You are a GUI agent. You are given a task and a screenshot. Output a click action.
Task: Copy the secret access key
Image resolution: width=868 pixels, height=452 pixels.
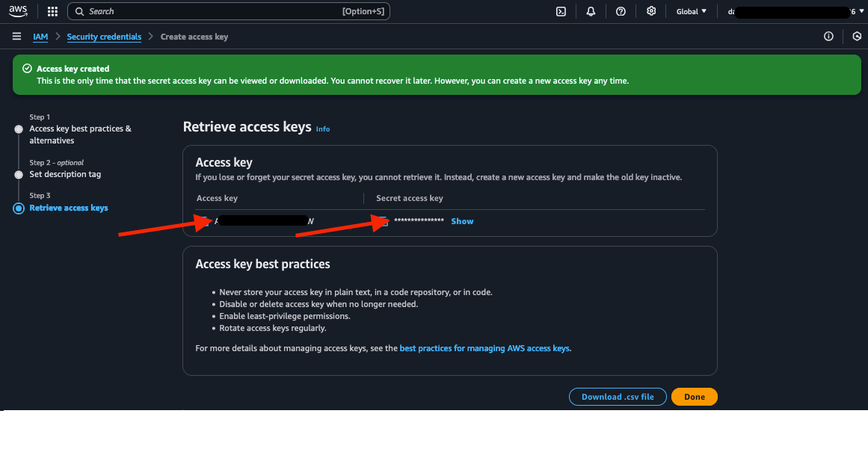(383, 221)
